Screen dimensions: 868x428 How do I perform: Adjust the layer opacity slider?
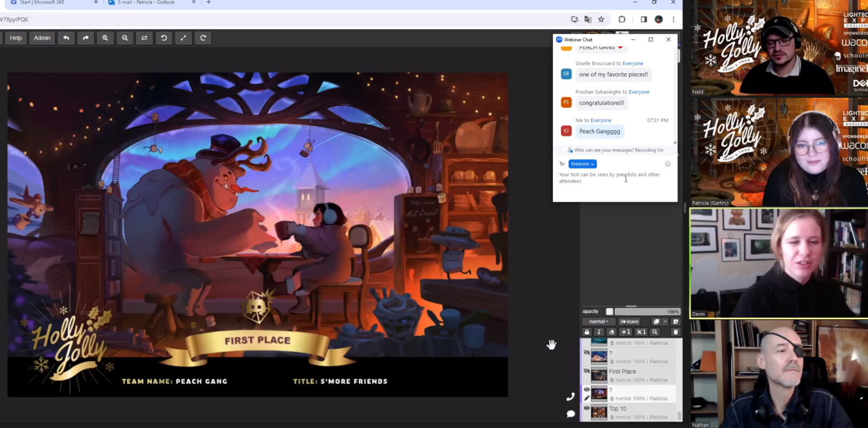click(647, 311)
